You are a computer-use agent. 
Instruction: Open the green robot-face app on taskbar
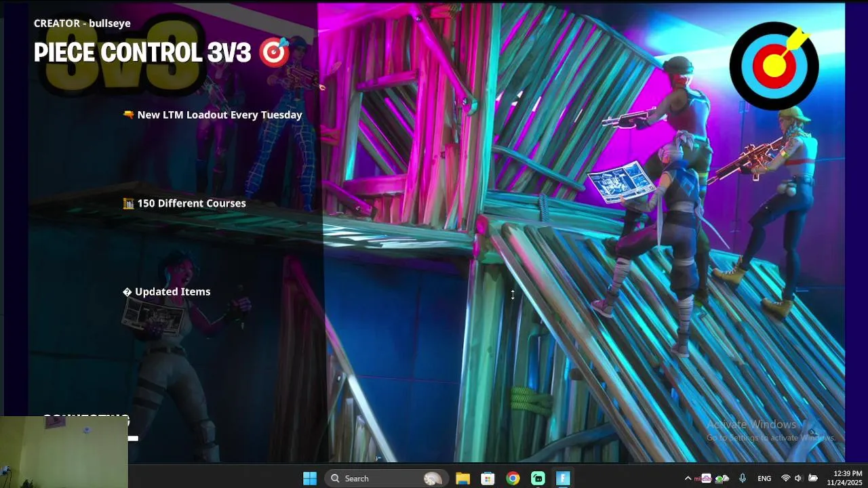(538, 479)
